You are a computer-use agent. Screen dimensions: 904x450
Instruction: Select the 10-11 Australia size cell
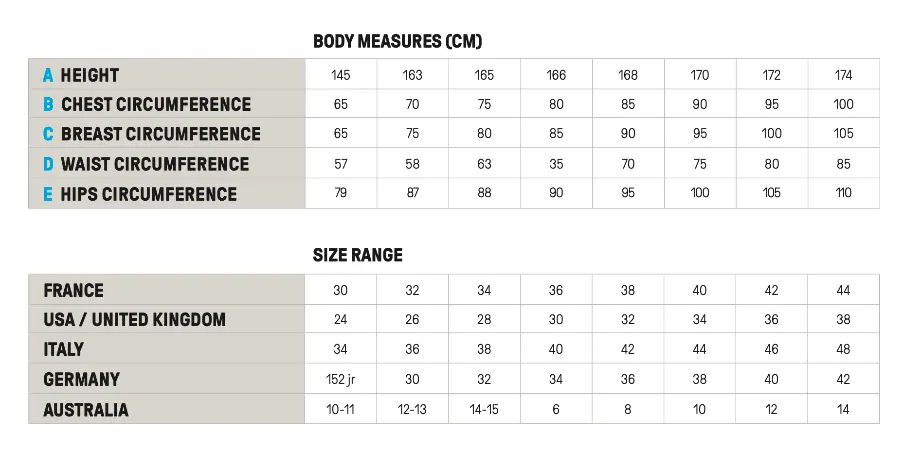[341, 410]
